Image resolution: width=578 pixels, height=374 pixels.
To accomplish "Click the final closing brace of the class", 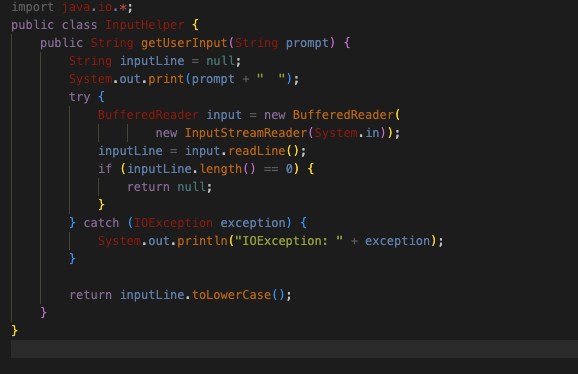I will point(14,331).
